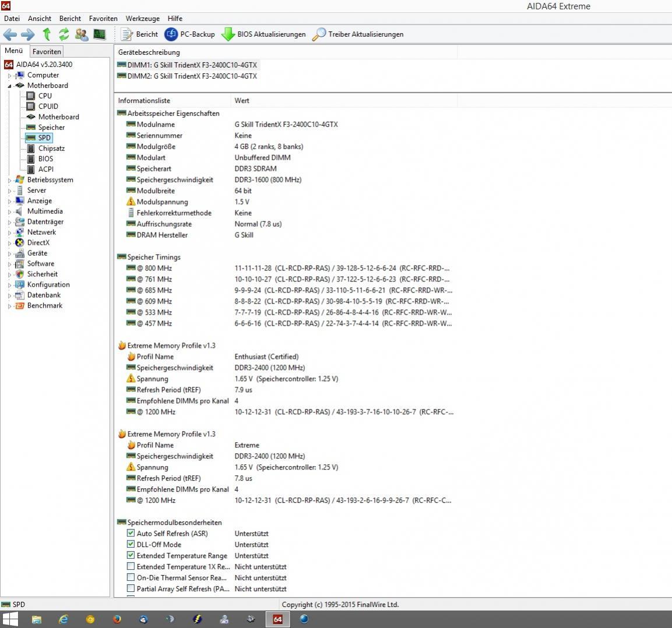This screenshot has width=672, height=628.
Task: Open the Werkzeuge menu
Action: pyautogui.click(x=142, y=19)
